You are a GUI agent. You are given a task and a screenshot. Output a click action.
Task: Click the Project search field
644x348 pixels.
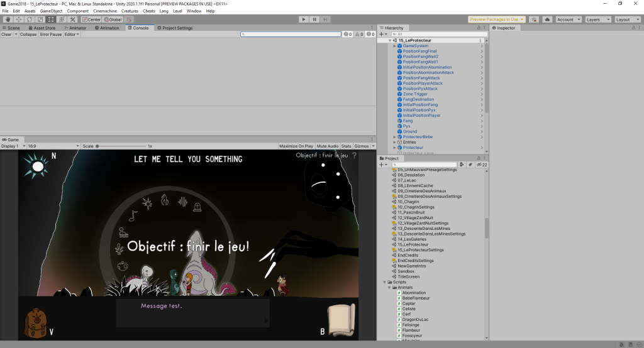point(425,165)
